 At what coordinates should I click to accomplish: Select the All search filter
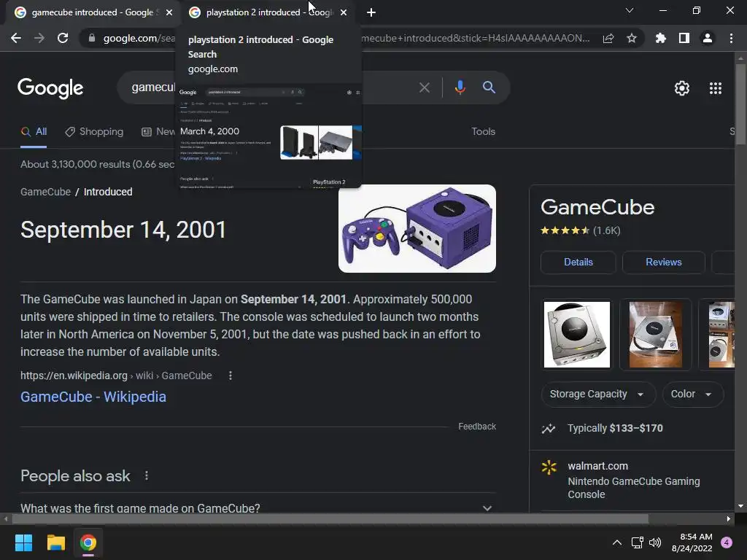coord(34,132)
